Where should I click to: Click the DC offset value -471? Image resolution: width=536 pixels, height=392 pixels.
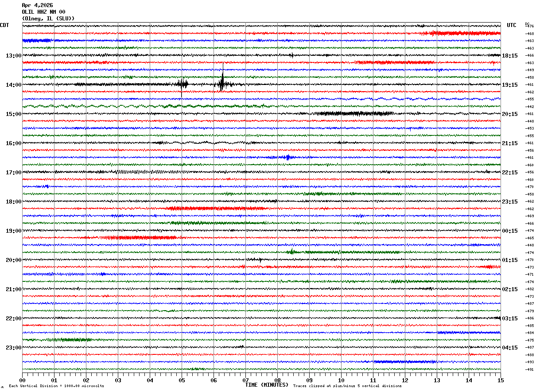tap(529, 274)
